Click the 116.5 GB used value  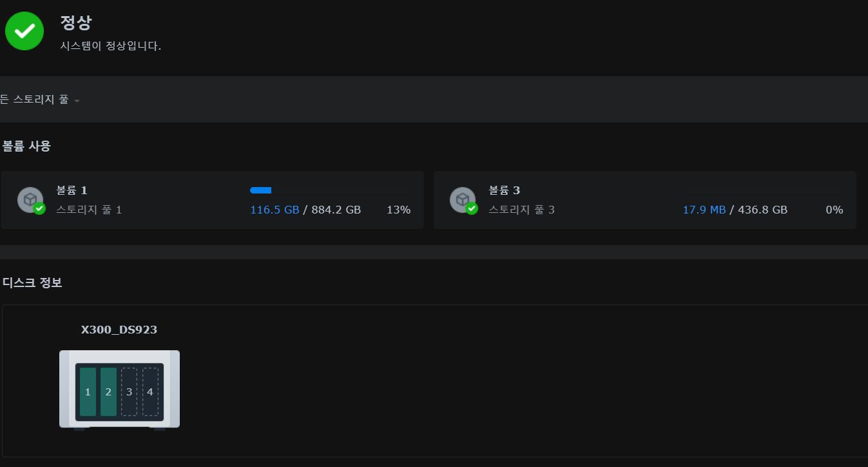[275, 210]
